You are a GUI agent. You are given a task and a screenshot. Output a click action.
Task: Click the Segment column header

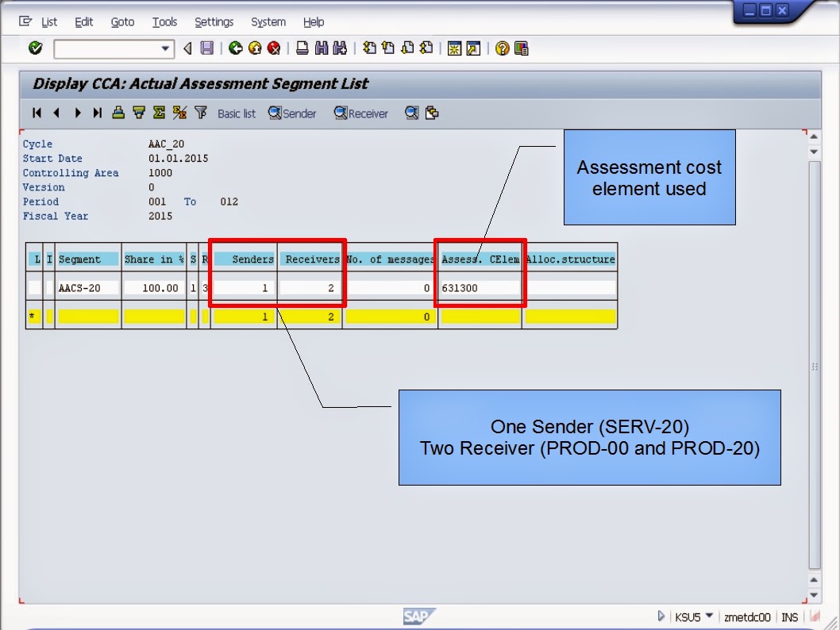[88, 259]
